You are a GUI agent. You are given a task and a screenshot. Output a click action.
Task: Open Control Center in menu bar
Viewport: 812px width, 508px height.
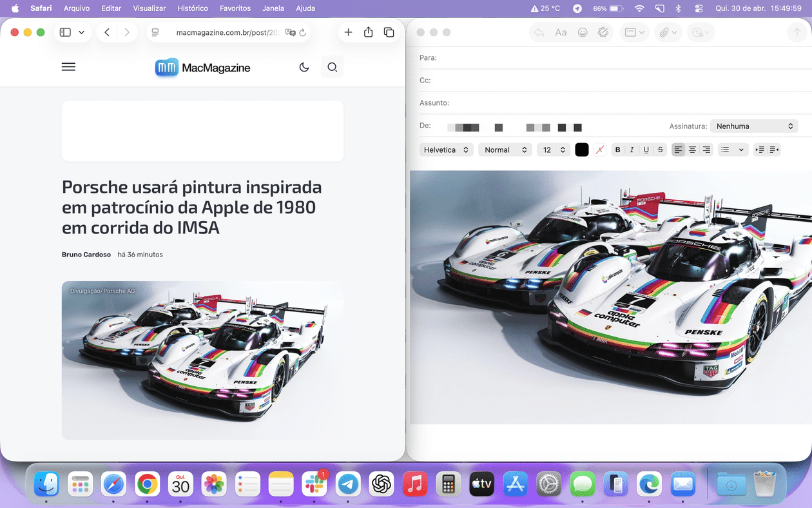(x=699, y=8)
